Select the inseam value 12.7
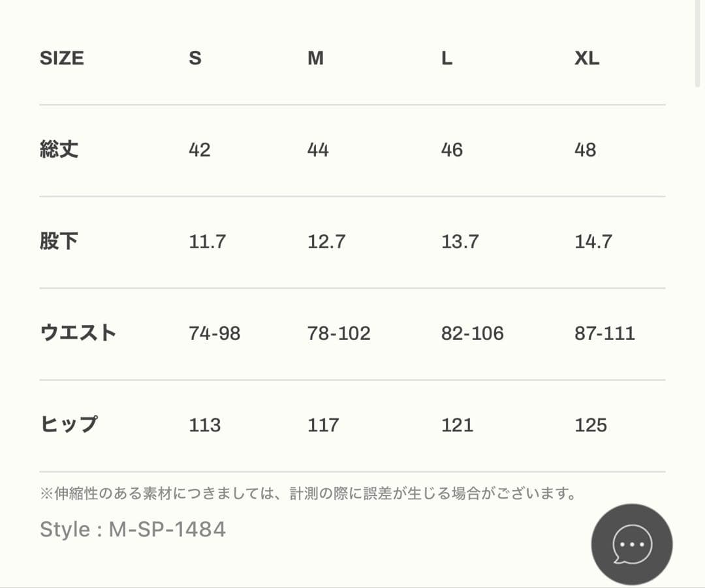 click(x=327, y=241)
